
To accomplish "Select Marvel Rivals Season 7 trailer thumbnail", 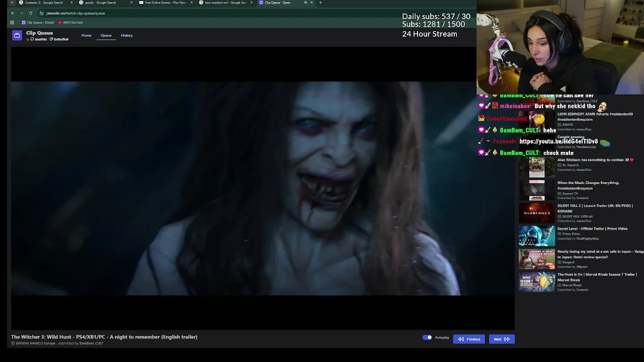I will pos(536,282).
